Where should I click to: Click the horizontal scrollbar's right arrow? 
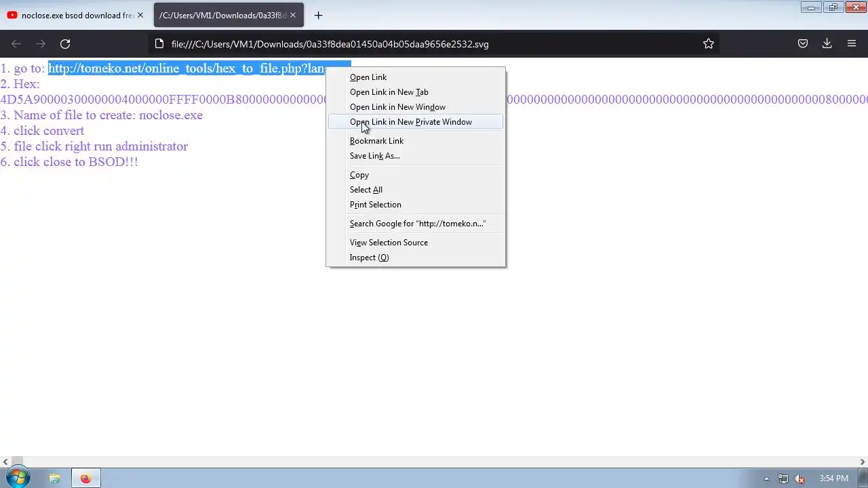(x=862, y=462)
